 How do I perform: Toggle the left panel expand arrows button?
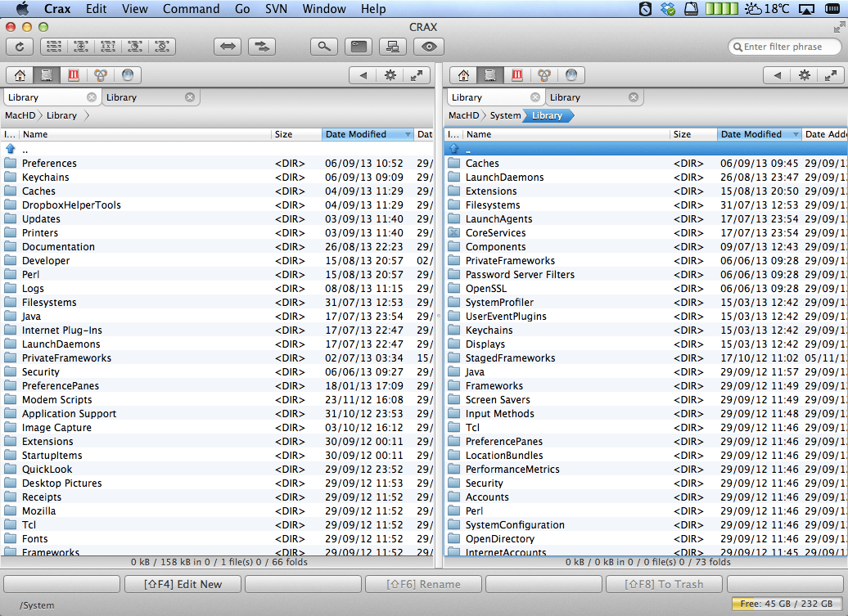click(417, 75)
